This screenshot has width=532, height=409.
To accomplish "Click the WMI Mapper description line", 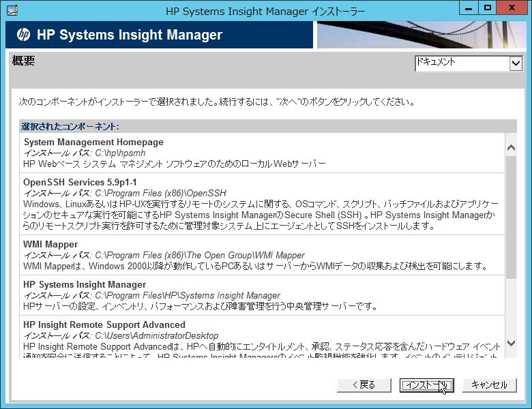I will click(256, 266).
